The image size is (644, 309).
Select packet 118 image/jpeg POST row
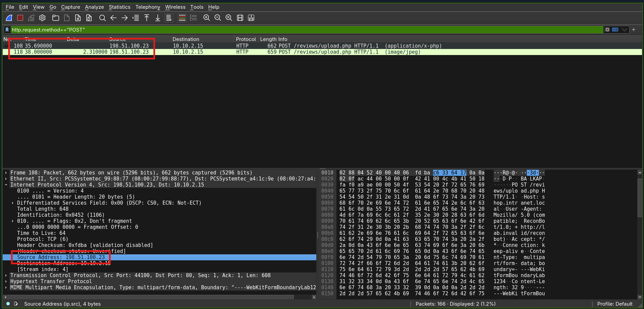click(x=322, y=52)
